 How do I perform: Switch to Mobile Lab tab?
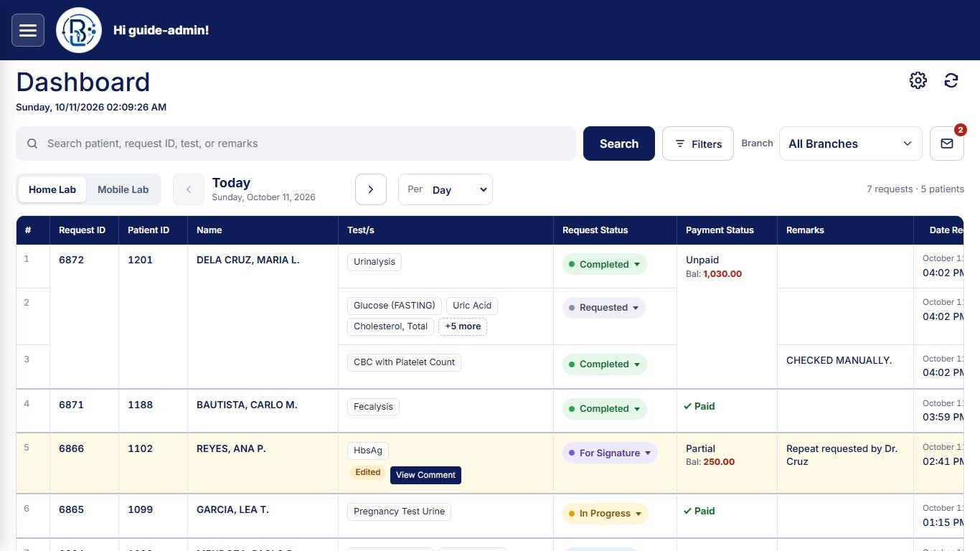[123, 189]
